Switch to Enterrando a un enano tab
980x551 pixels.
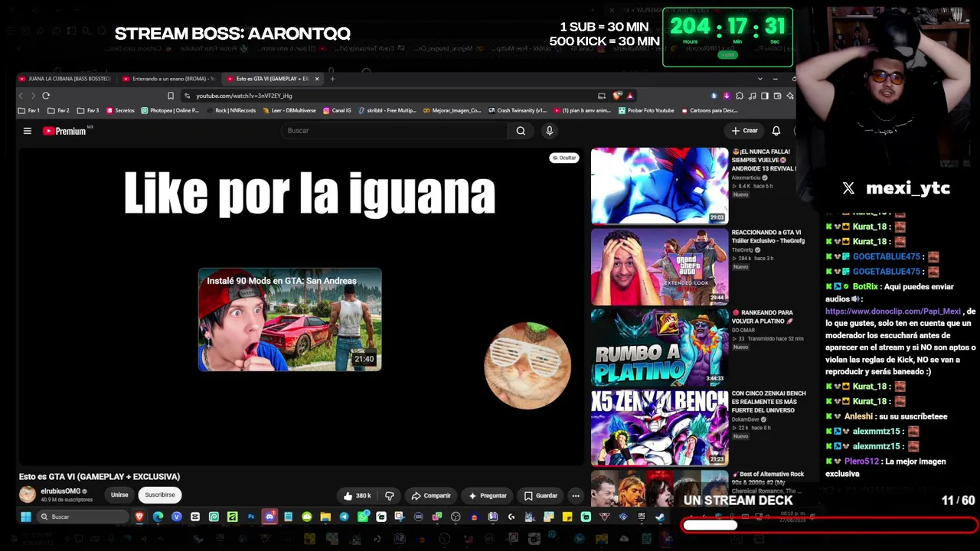(x=169, y=79)
